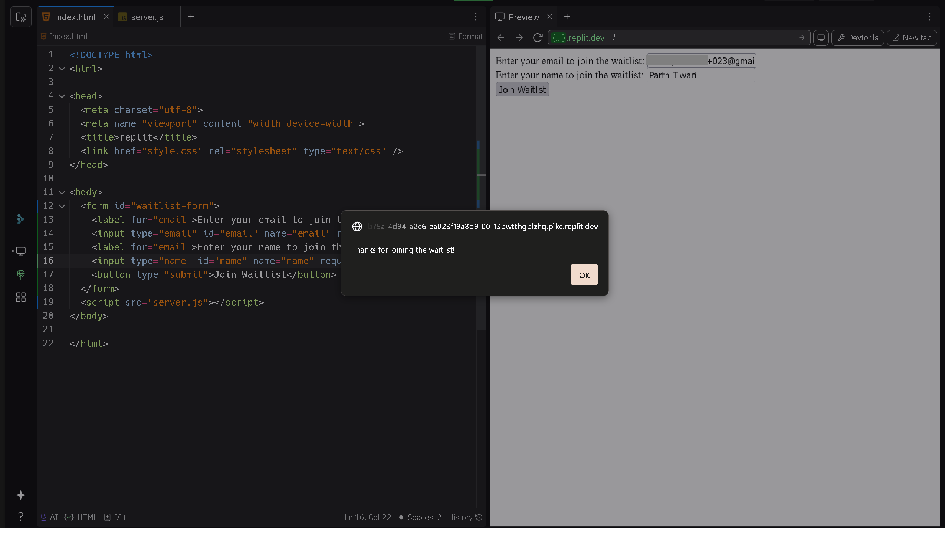Click line number 22 in the gutter
This screenshot has height=560, width=945.
48,343
